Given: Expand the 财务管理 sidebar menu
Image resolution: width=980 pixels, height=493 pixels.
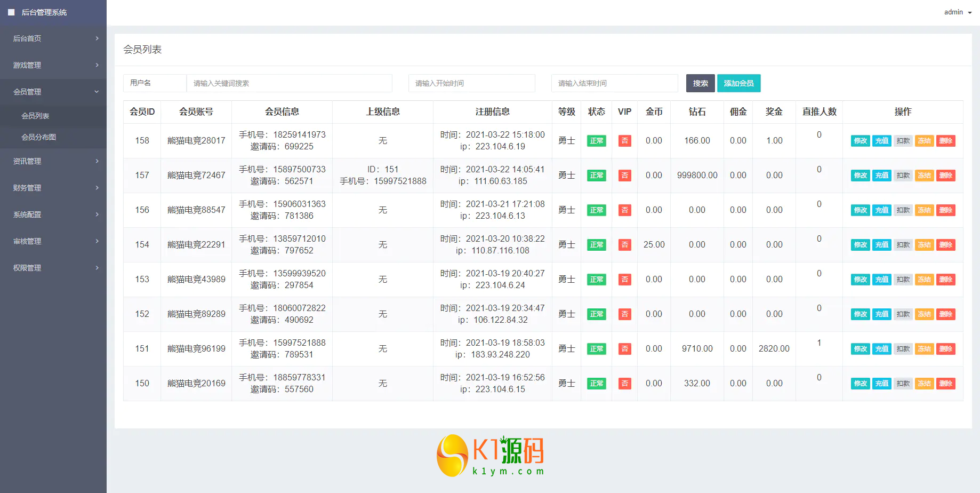Looking at the screenshot, I should 53,188.
